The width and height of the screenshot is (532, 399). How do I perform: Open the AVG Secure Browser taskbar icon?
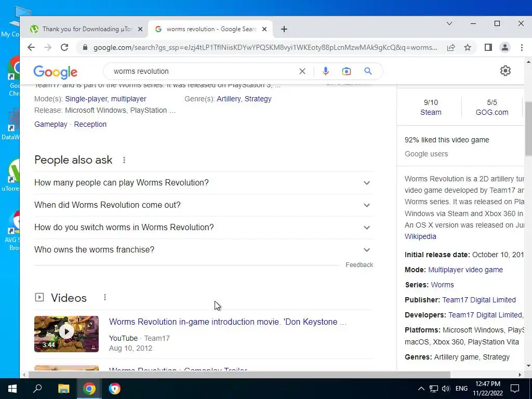tap(115, 389)
